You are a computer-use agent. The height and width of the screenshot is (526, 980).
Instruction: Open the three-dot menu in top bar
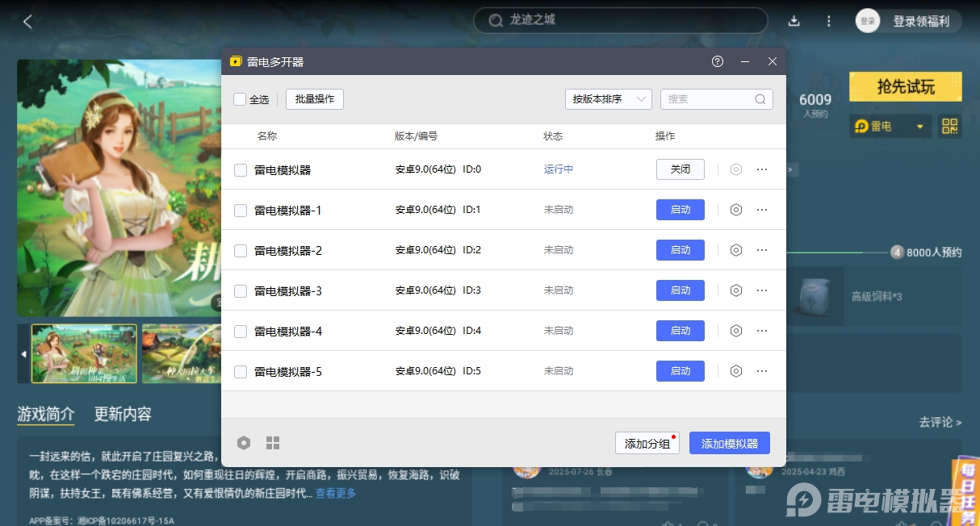pyautogui.click(x=828, y=21)
